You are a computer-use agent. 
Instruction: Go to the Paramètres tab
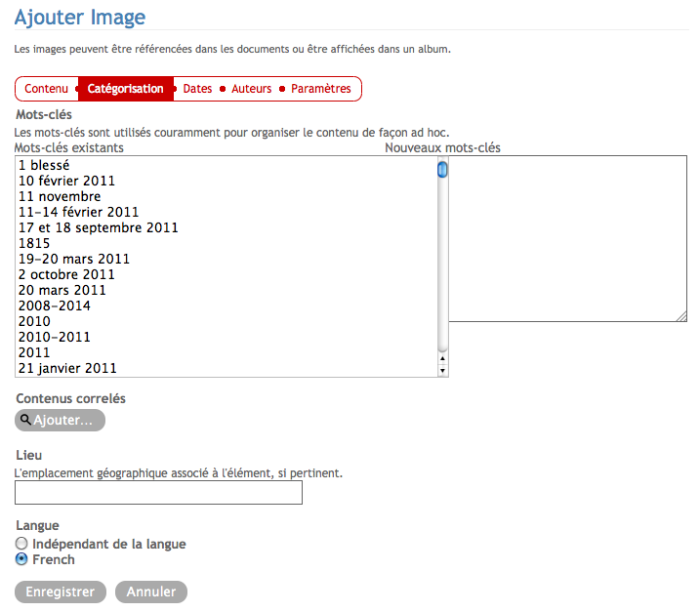320,89
